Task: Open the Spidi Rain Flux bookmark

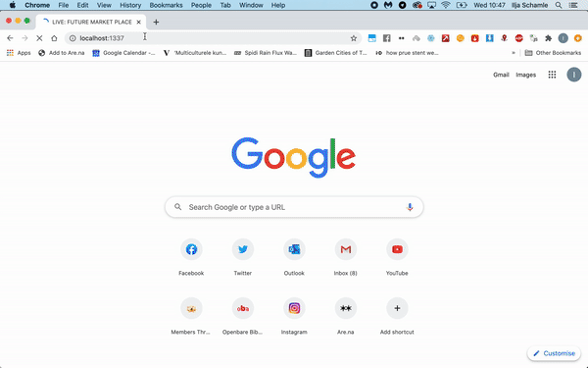Action: tap(266, 53)
